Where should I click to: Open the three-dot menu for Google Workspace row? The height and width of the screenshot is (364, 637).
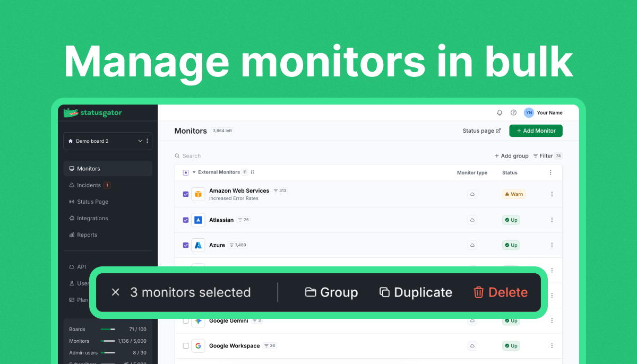click(x=552, y=346)
